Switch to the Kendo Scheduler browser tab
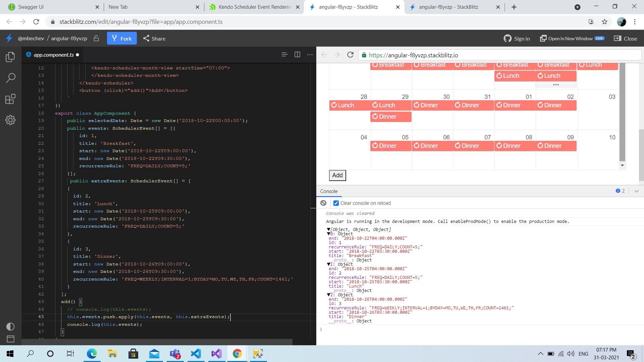Image resolution: width=644 pixels, height=362 pixels. pos(254,7)
